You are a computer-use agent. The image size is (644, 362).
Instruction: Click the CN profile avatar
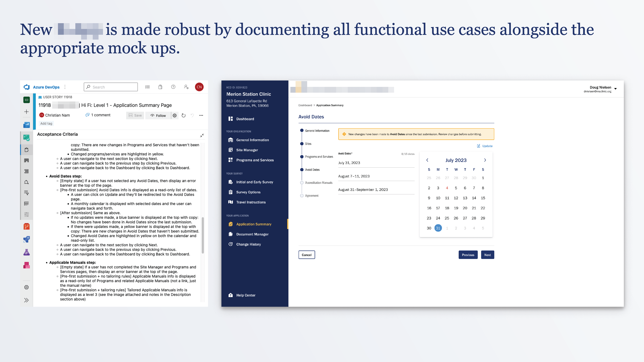point(199,87)
